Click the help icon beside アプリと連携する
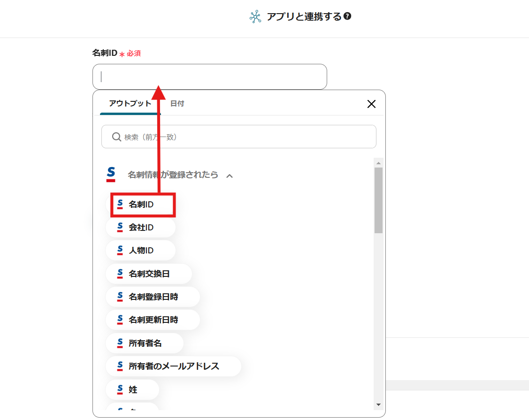Image resolution: width=529 pixels, height=420 pixels. click(x=347, y=16)
